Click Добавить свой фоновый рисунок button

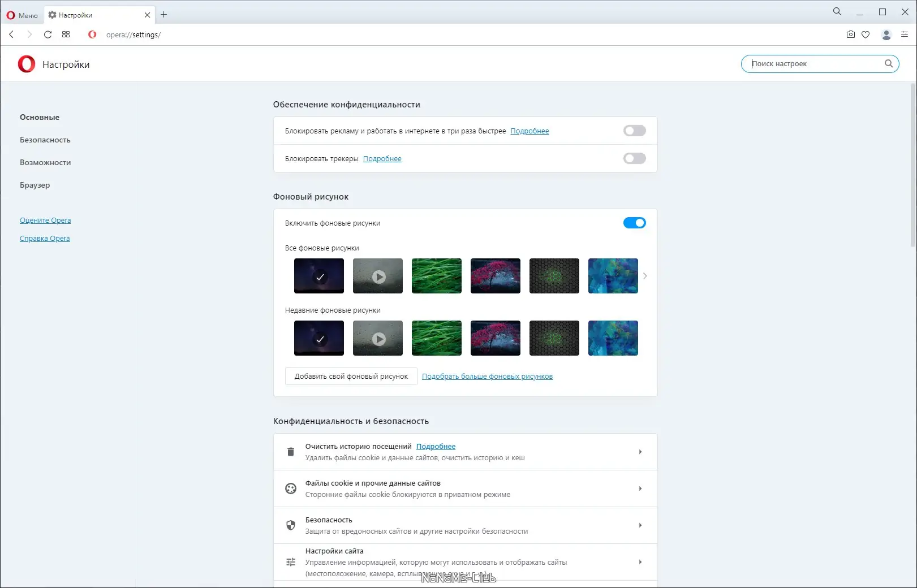click(351, 376)
